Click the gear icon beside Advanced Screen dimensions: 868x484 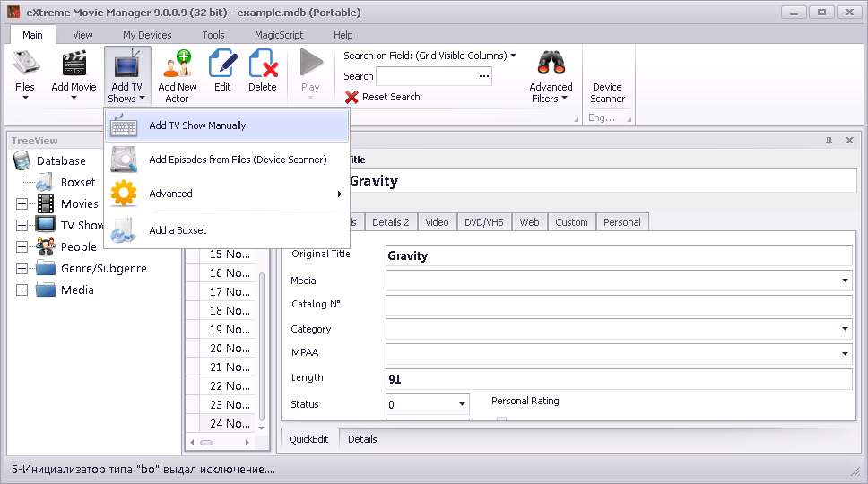(124, 194)
